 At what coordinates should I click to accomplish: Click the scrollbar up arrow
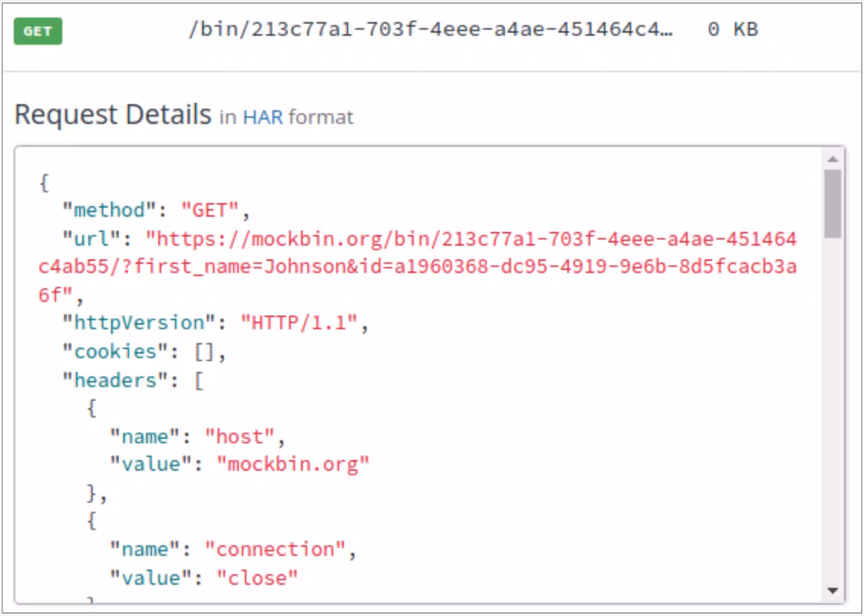pyautogui.click(x=832, y=159)
